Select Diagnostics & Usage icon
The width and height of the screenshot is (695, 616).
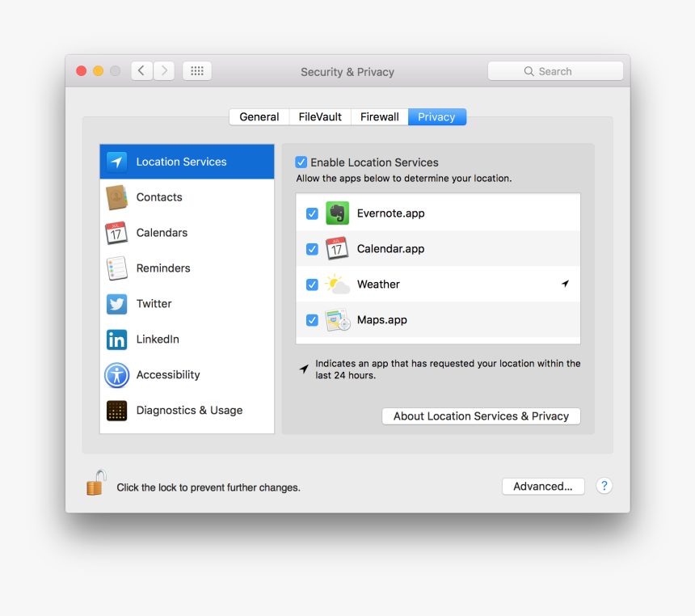pos(116,411)
